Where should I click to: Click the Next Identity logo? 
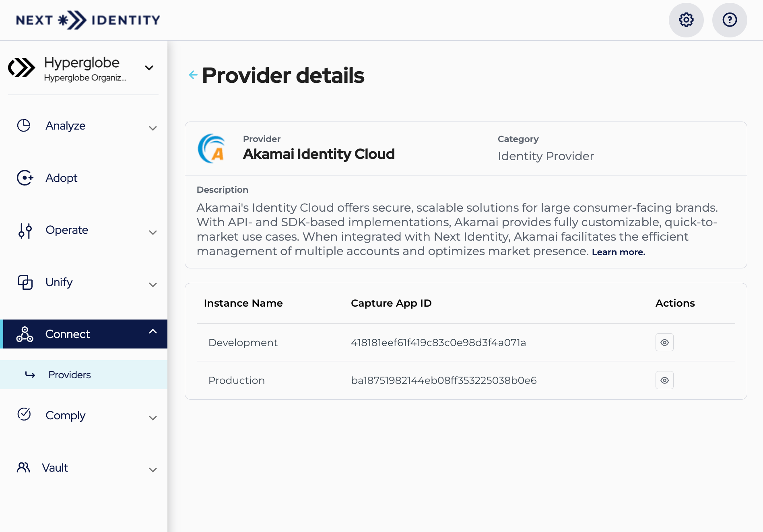coord(88,20)
